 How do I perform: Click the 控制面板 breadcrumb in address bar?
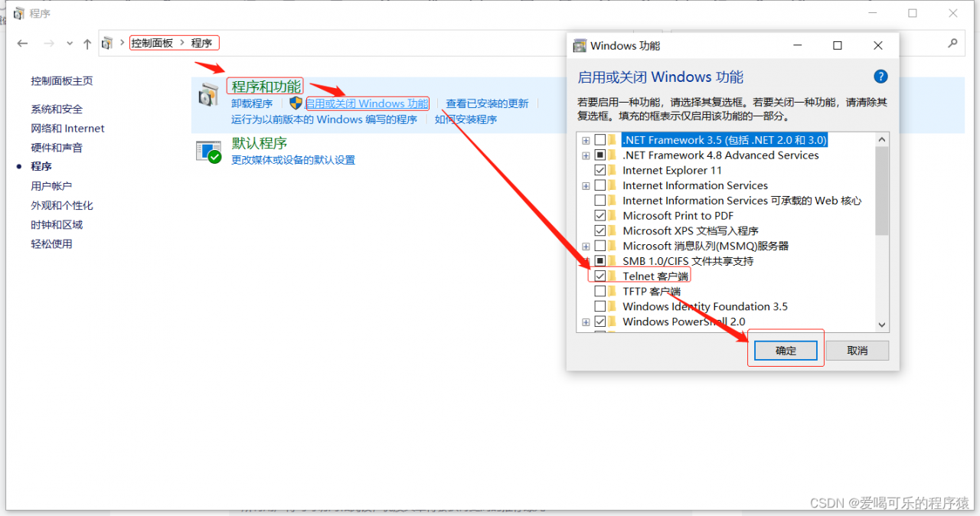pyautogui.click(x=152, y=43)
